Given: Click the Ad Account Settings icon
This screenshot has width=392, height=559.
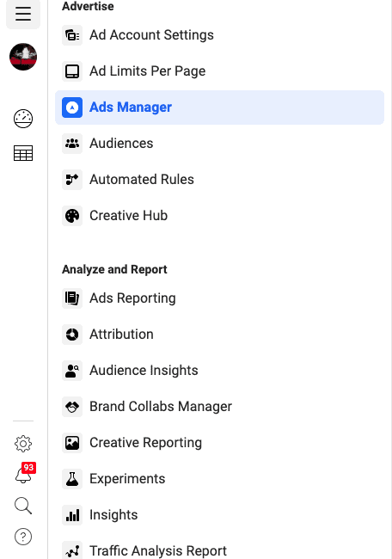Looking at the screenshot, I should coord(72,35).
